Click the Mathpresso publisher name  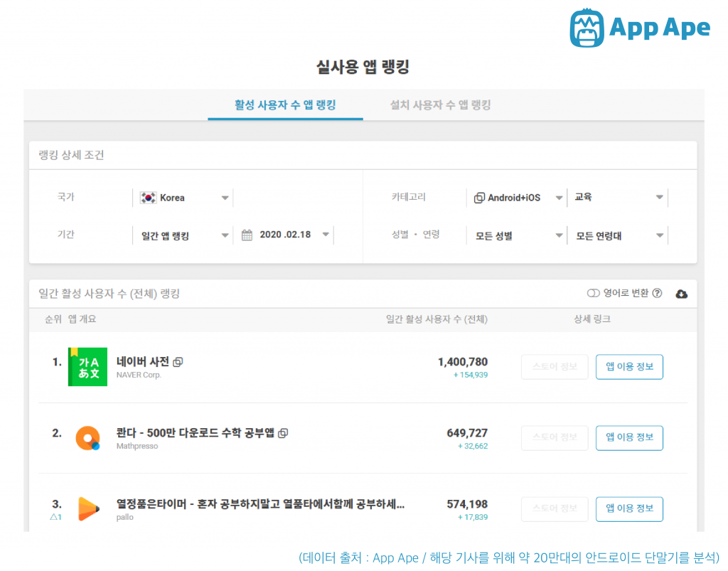coord(137,446)
